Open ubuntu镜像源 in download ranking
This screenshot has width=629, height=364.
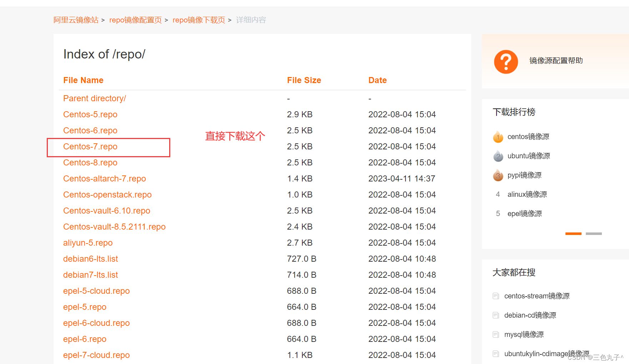tap(529, 156)
